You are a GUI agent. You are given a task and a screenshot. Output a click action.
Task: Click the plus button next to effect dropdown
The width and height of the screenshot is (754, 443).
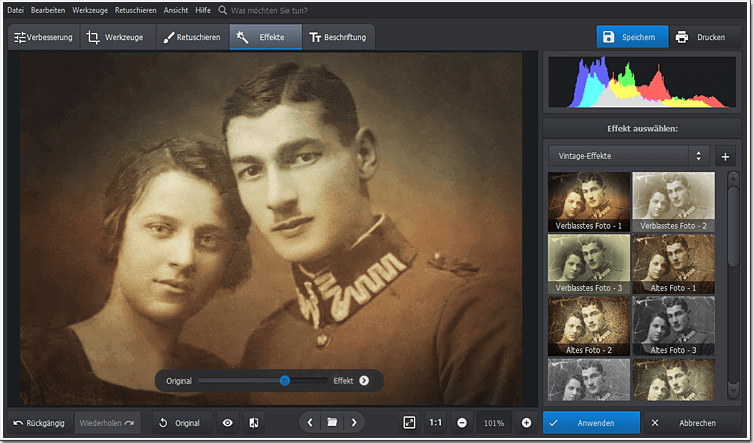coord(725,156)
